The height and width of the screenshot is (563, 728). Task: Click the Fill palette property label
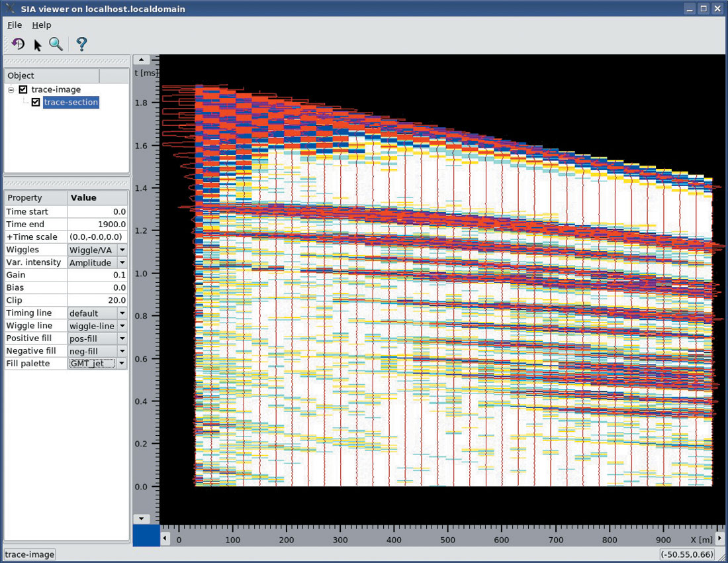tap(28, 363)
